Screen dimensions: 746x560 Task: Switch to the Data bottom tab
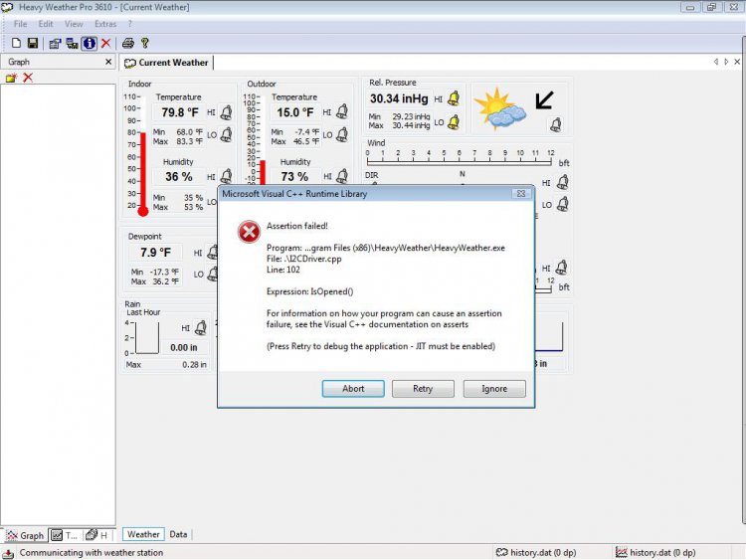coord(178,534)
